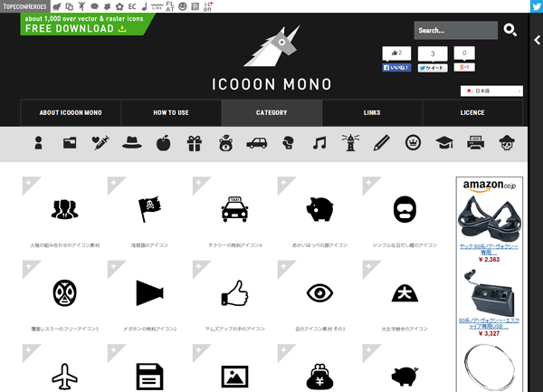Click the Google +1 button
The width and height of the screenshot is (543, 392).
coord(464,67)
